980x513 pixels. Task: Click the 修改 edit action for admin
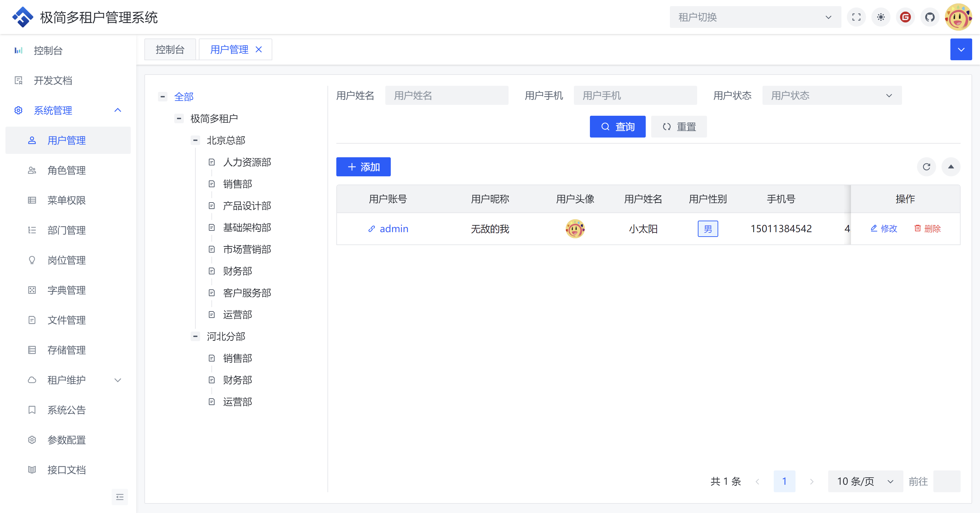(x=884, y=228)
